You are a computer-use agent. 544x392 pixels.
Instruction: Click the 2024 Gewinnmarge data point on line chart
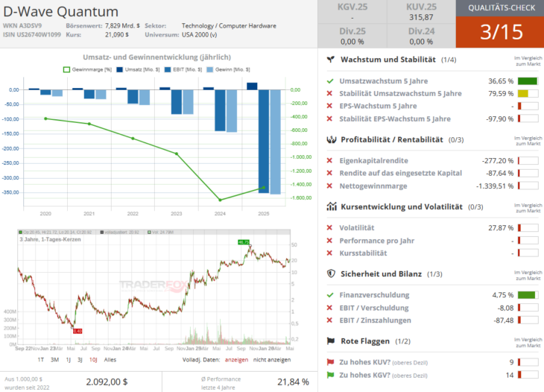coord(220,200)
